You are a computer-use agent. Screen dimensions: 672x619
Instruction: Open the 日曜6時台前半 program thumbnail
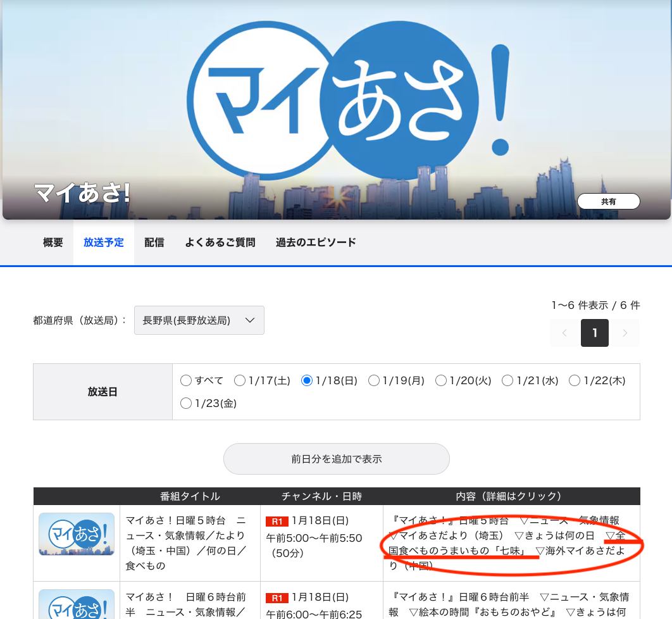[77, 604]
